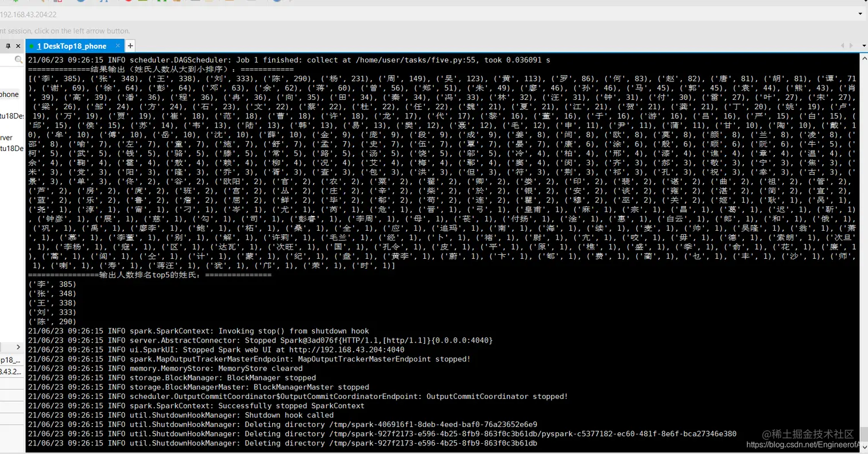Click the terminal scrollbar up arrow

click(x=863, y=57)
